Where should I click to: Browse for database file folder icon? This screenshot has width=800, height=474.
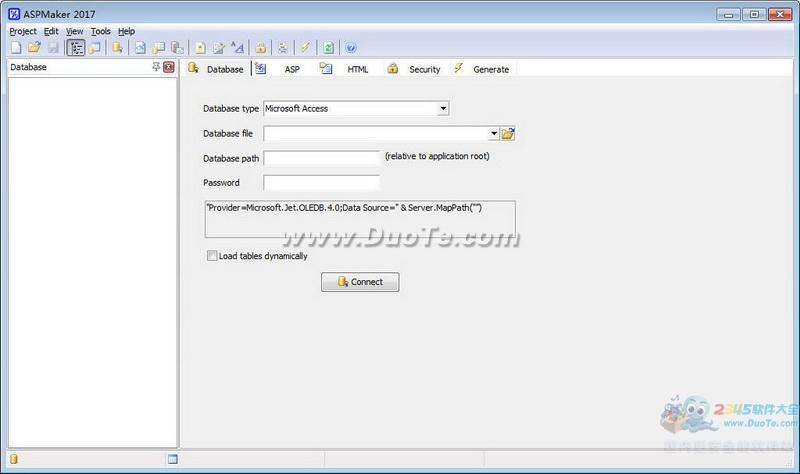(508, 134)
